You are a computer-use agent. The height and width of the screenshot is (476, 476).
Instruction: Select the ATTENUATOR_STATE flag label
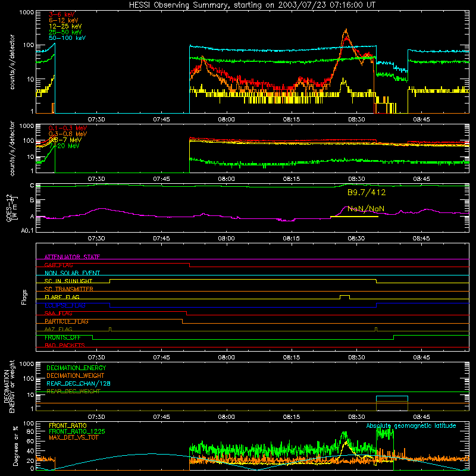[72, 257]
